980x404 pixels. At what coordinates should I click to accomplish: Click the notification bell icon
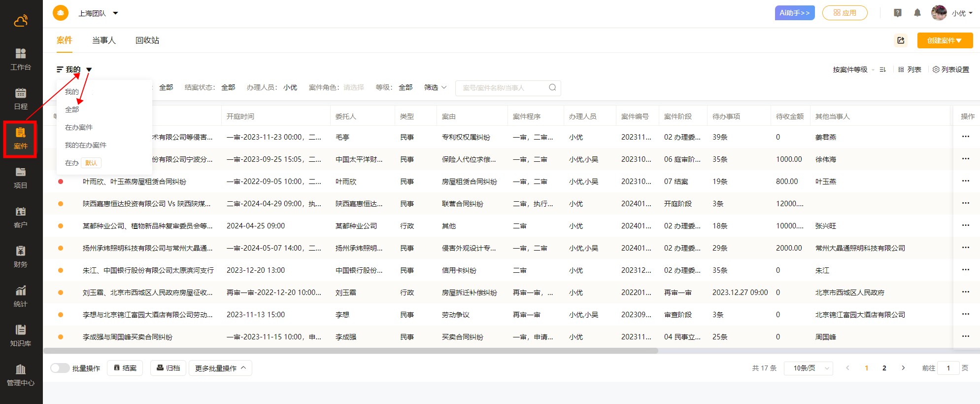917,13
